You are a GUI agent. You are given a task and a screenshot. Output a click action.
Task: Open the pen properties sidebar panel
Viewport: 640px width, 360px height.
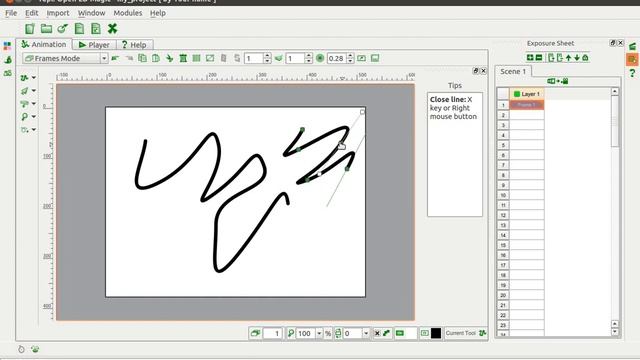[x=7, y=60]
